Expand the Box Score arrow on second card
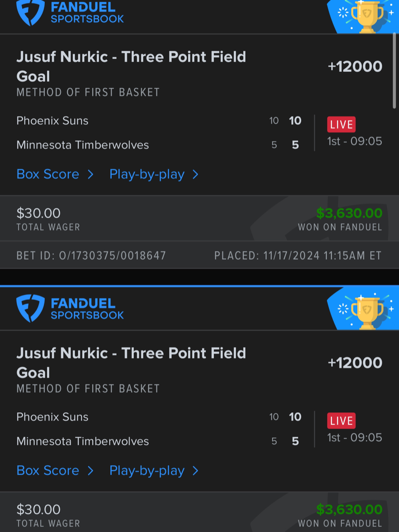Viewport: 399px width, 532px height. tap(90, 471)
